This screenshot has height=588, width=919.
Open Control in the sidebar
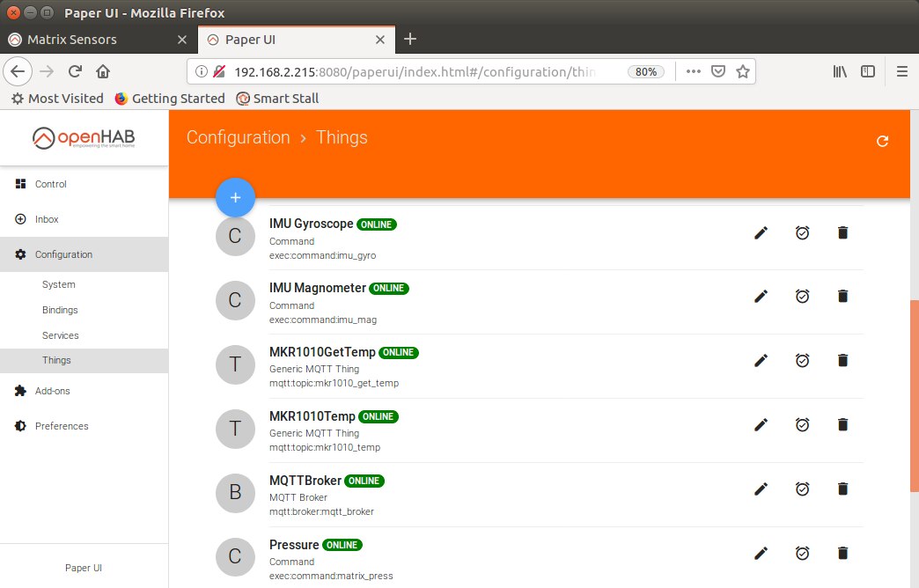(x=84, y=184)
